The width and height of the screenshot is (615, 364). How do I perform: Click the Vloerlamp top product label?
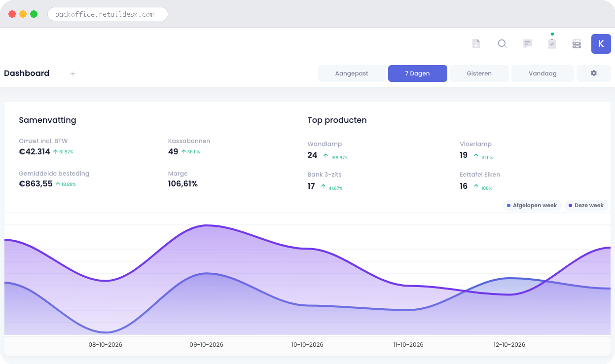tap(475, 144)
